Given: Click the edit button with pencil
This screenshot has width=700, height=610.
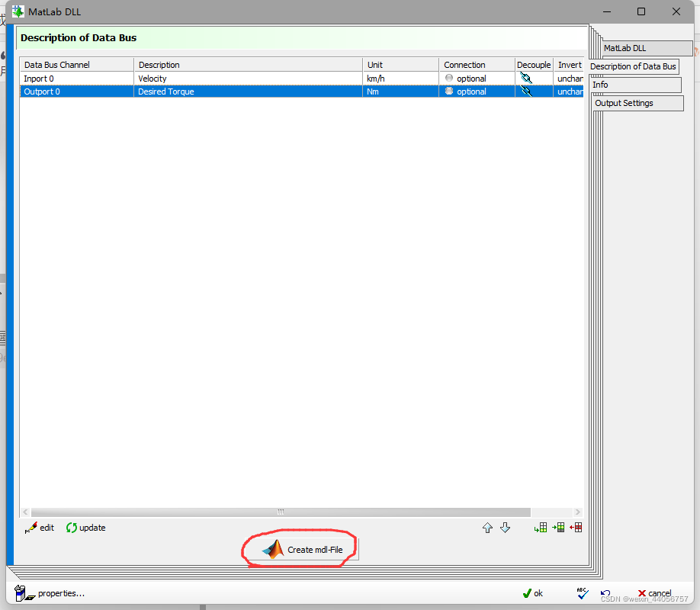Looking at the screenshot, I should click(40, 528).
